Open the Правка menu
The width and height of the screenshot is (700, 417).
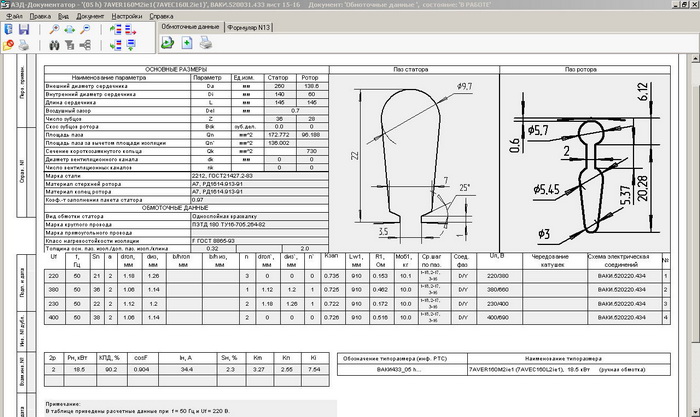(40, 17)
